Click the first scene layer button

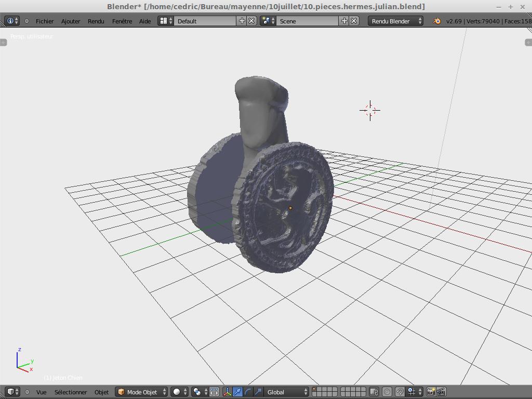coord(314,389)
